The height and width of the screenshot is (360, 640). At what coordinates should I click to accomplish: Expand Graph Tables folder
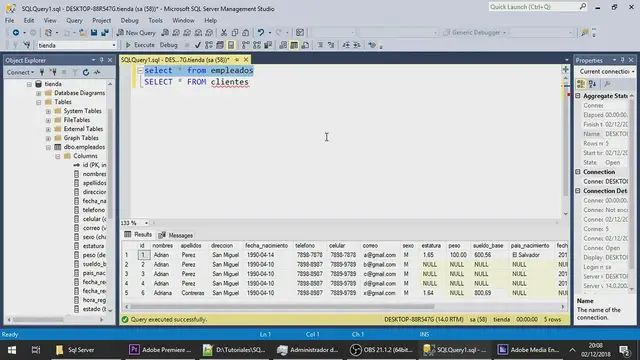click(48, 138)
